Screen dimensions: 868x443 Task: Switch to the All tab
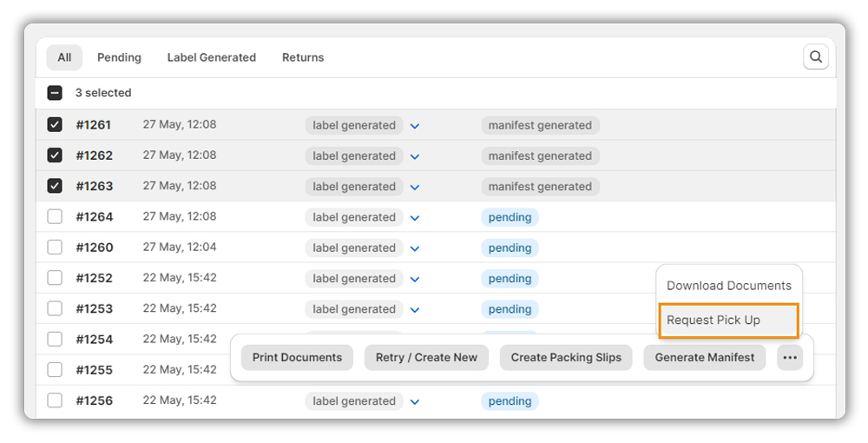(x=64, y=57)
